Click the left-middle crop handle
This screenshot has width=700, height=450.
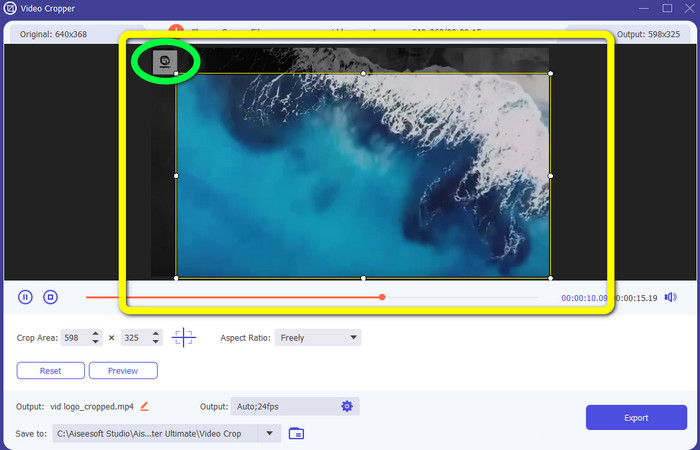point(176,176)
